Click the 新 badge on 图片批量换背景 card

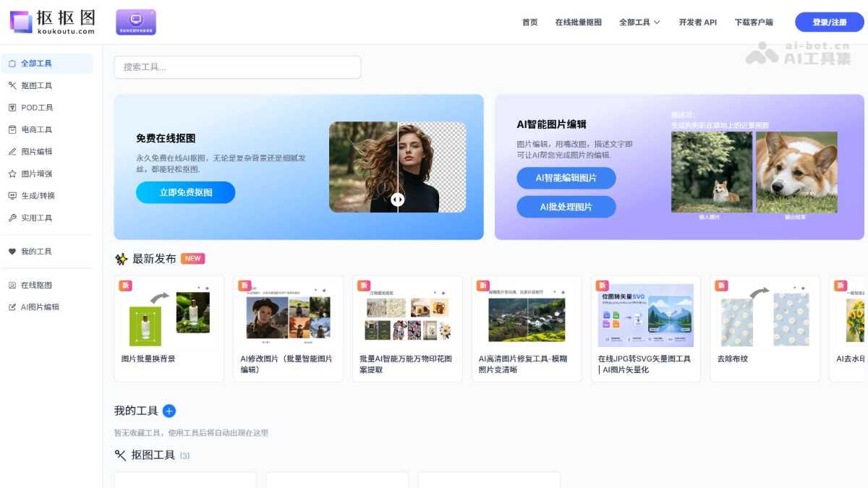point(126,286)
